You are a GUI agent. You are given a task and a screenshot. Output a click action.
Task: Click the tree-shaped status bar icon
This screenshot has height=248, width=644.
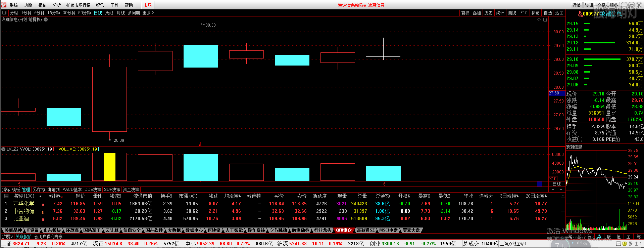[636, 244]
